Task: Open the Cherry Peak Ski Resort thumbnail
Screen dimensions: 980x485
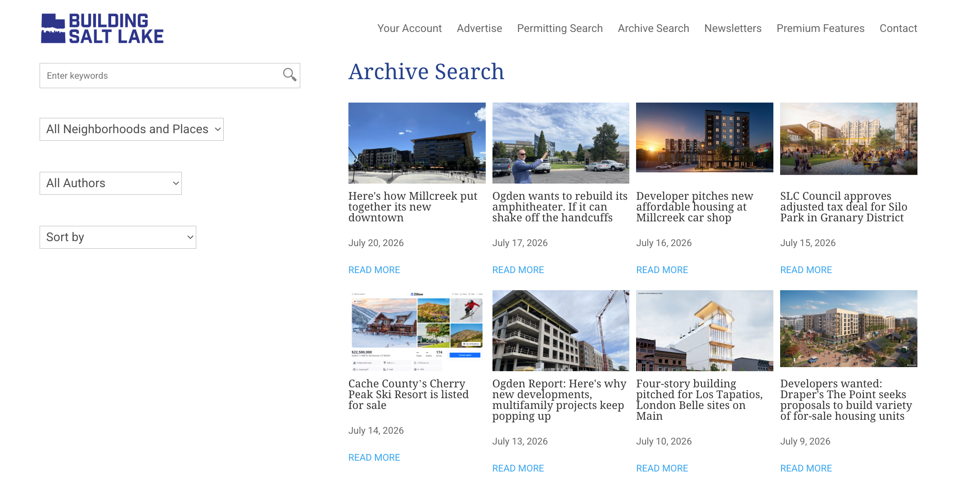Action: click(417, 331)
